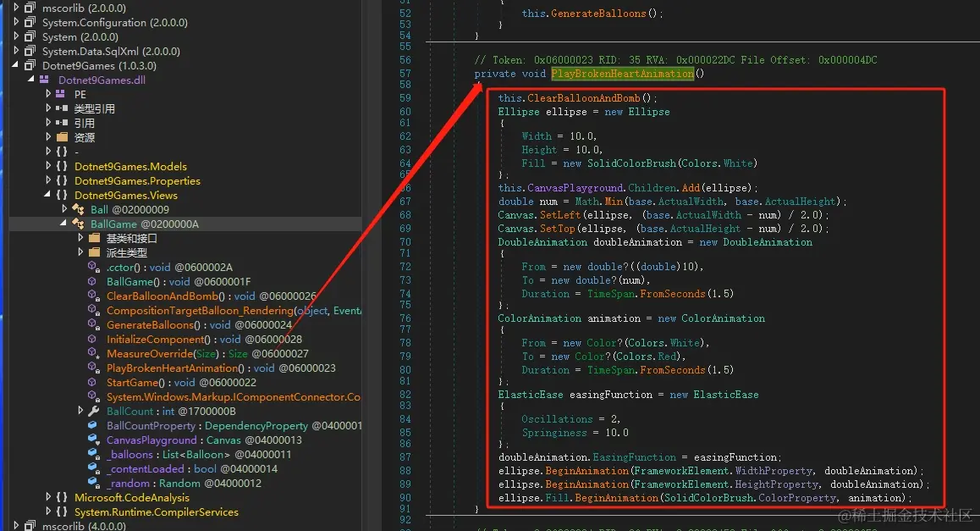This screenshot has width=980, height=531.
Task: Click the 基类和接口 folder icon
Action: (x=95, y=238)
